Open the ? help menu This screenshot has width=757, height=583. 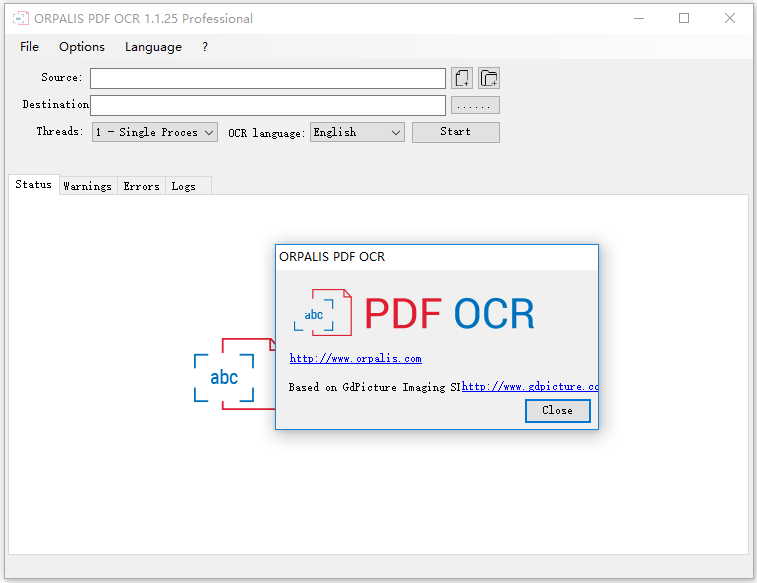click(x=205, y=47)
